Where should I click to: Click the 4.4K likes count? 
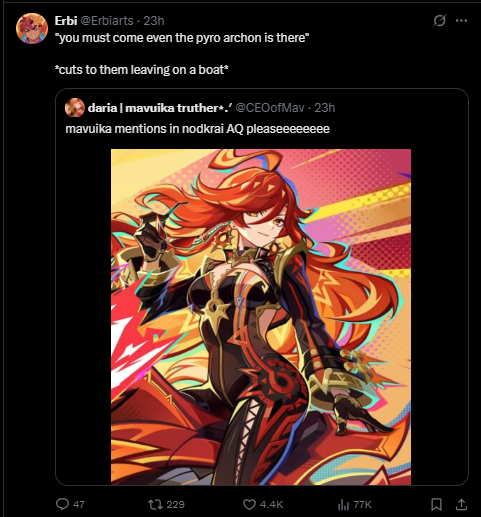coord(271,504)
